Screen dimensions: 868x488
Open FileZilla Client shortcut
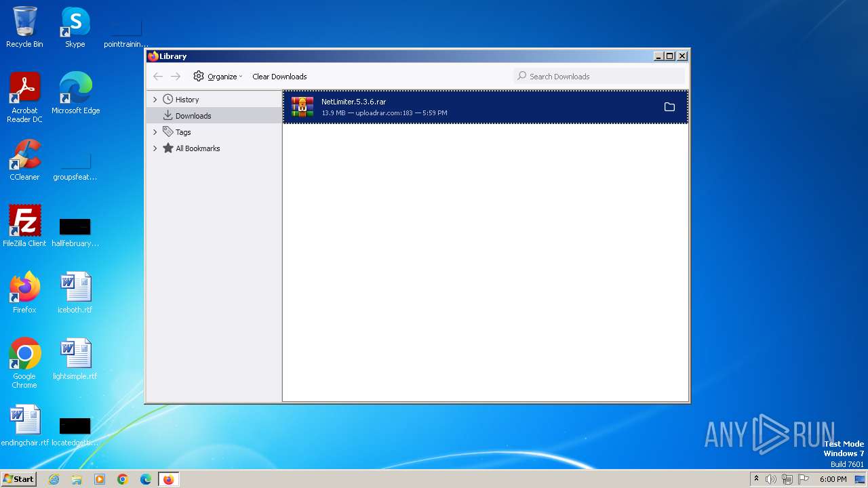point(24,226)
